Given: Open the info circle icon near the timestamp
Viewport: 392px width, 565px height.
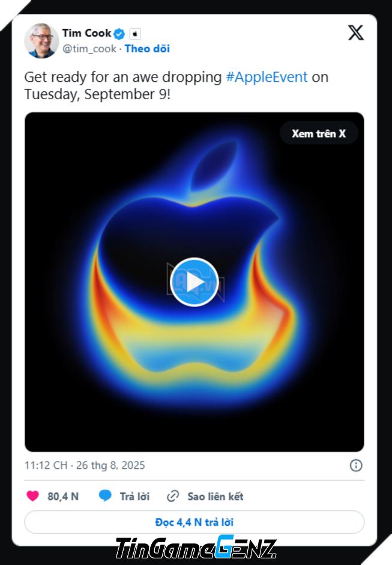Looking at the screenshot, I should pyautogui.click(x=356, y=465).
